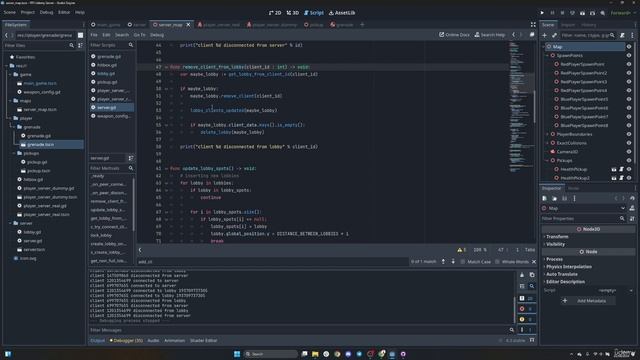Go to next search match arrow
This screenshot has height=360, width=640.
tap(453, 262)
